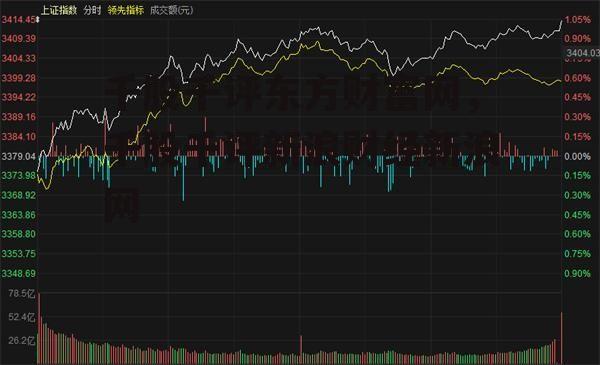
Task: Click the green 0.75% percent label
Action: (x=578, y=254)
